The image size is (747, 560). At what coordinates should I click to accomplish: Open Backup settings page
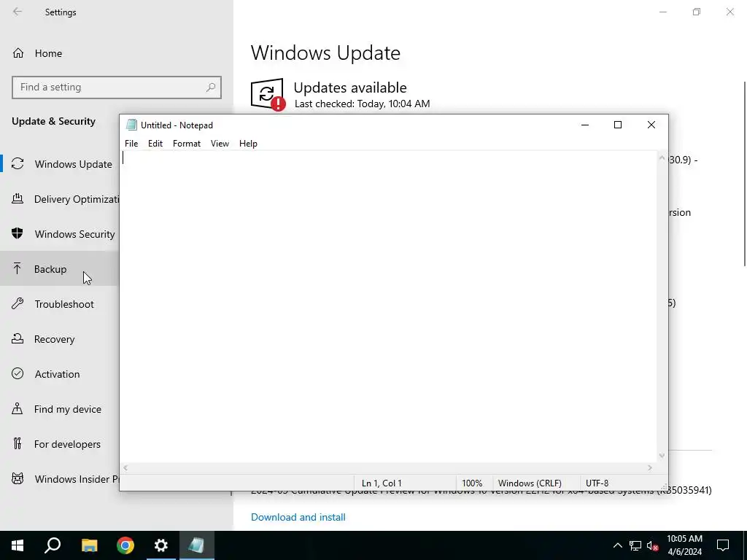coord(60,268)
